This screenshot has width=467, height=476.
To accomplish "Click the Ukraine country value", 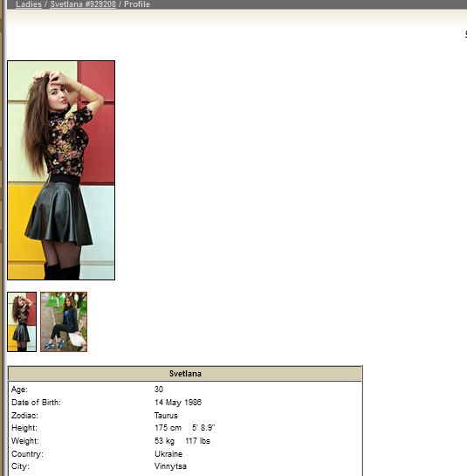I will 168,454.
